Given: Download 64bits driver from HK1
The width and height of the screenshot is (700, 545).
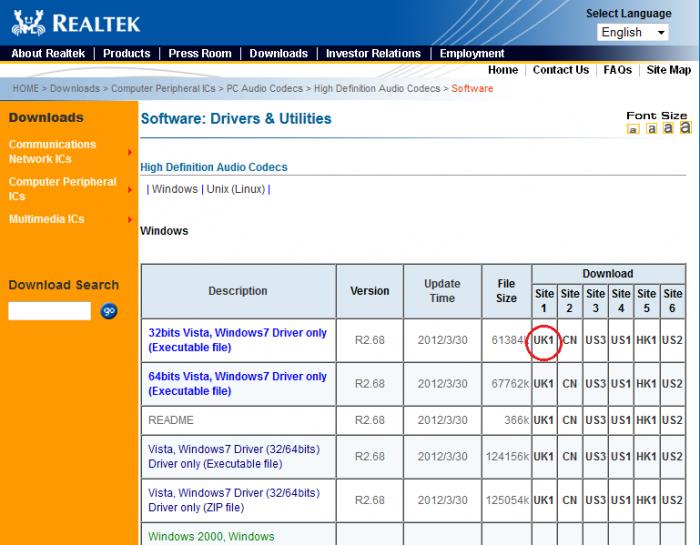Looking at the screenshot, I should click(x=646, y=384).
